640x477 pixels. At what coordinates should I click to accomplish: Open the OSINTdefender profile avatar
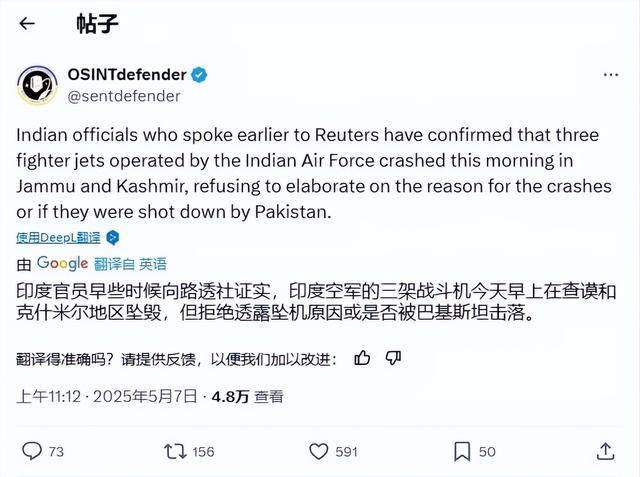click(38, 86)
